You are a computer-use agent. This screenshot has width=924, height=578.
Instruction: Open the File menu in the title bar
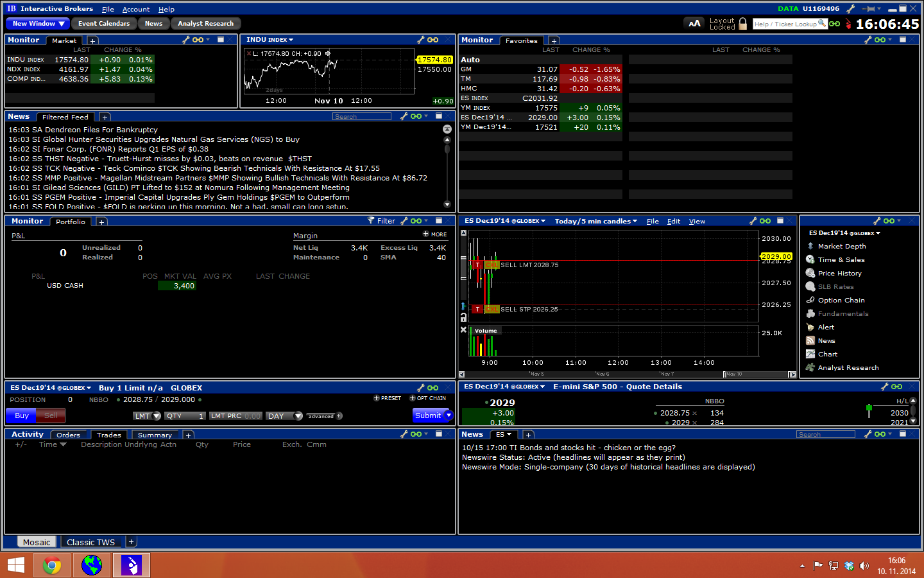click(108, 9)
